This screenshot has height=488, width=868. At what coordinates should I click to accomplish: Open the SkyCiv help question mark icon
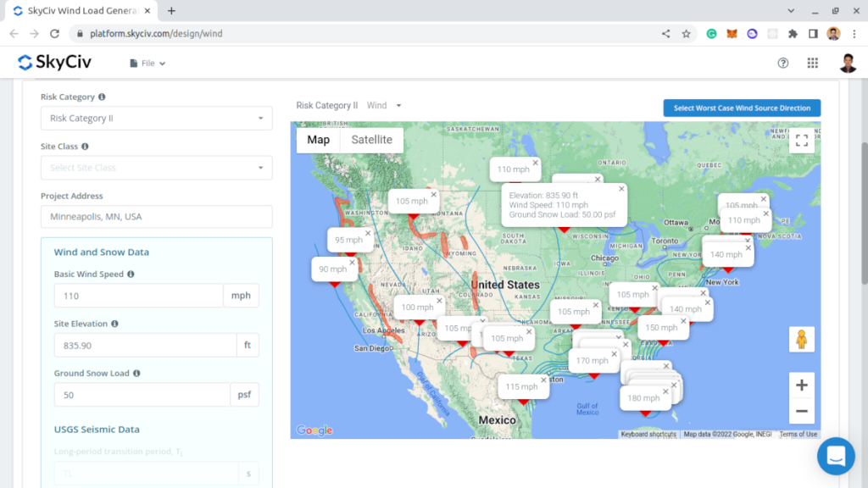[783, 63]
